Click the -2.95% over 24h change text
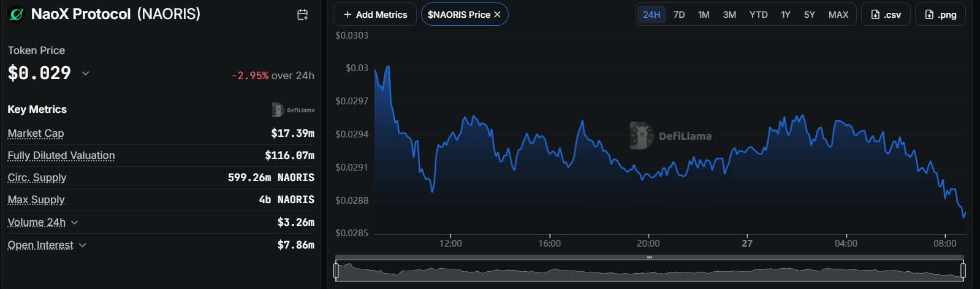The image size is (980, 289). [x=273, y=75]
